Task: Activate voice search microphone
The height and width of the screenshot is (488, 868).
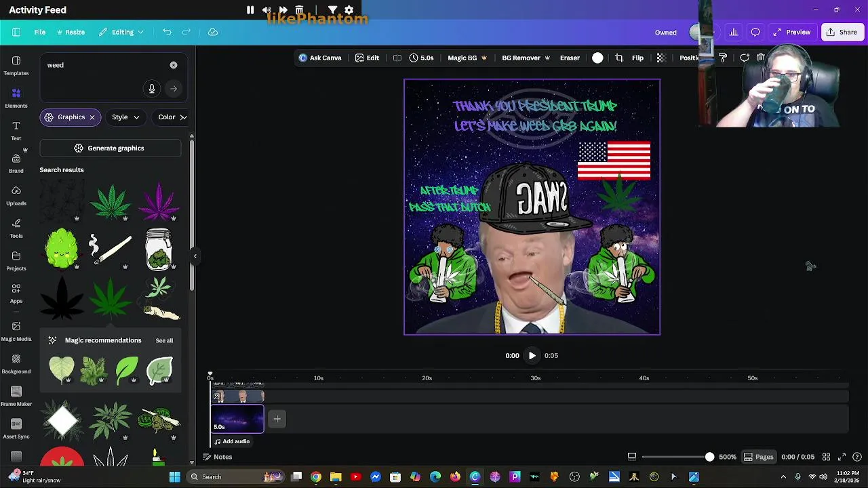Action: tap(152, 88)
